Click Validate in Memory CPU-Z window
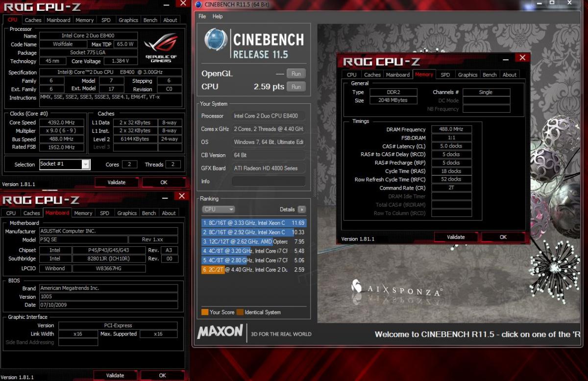Viewport: 588px width, 381px height. click(x=456, y=237)
